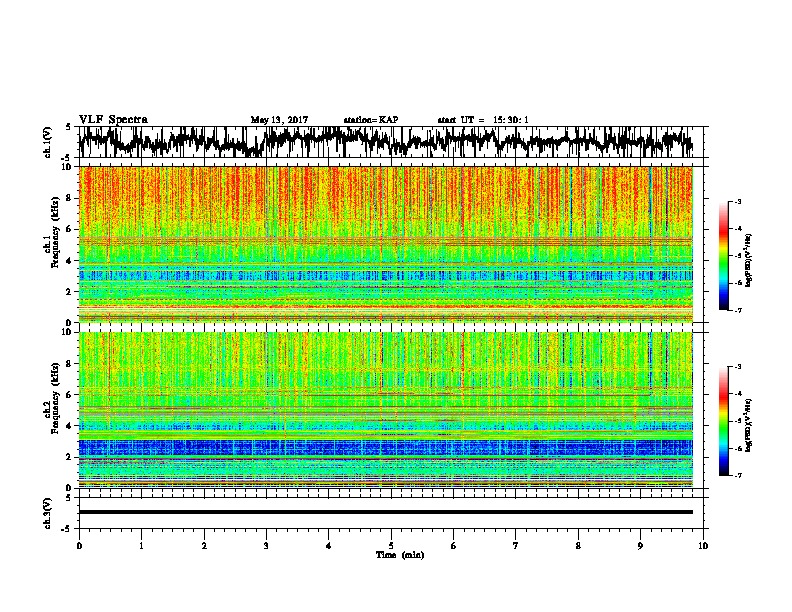Click the ch.2 spectrogram panel

point(386,410)
